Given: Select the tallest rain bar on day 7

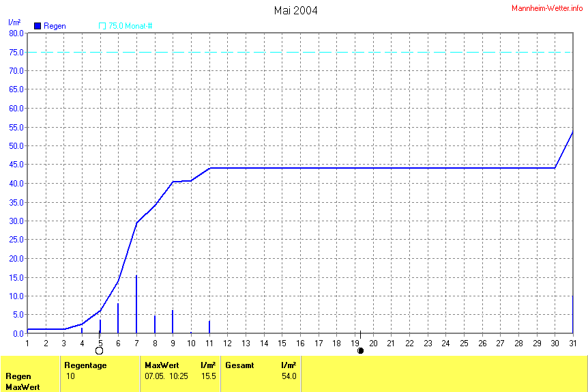Looking at the screenshot, I should 136,304.
